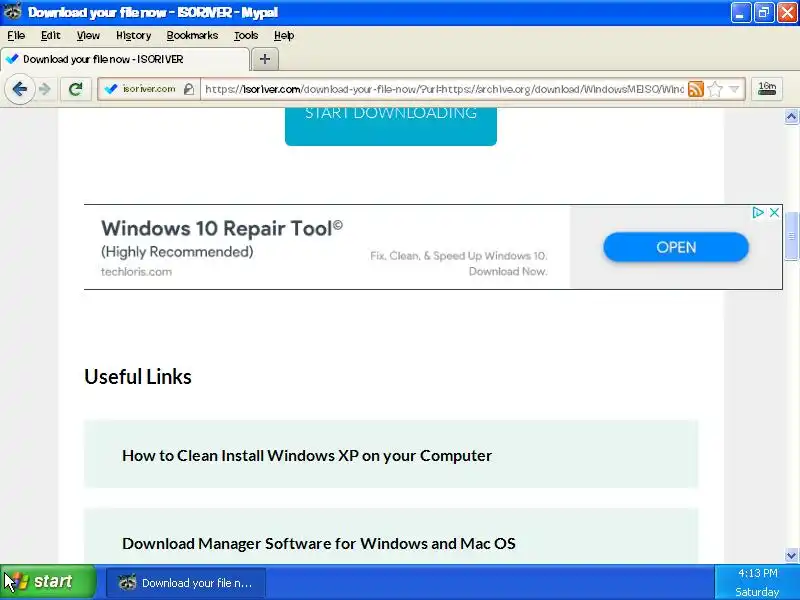
Task: Click the padlock security icon
Action: tap(189, 89)
